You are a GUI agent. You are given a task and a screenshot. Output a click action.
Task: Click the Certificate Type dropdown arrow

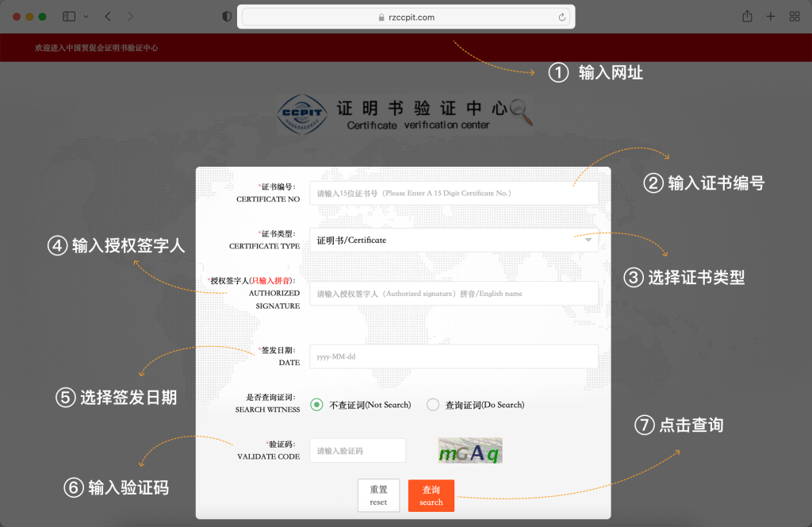point(588,240)
